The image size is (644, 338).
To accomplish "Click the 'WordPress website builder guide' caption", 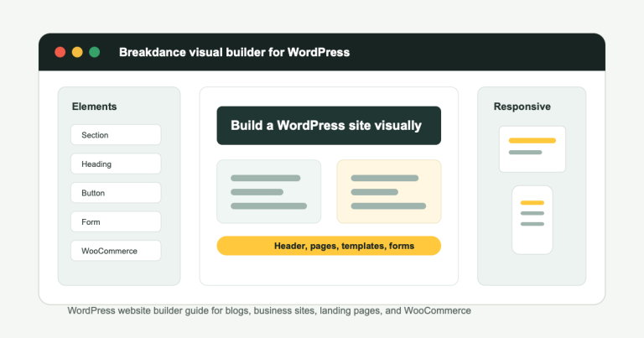I will pyautogui.click(x=269, y=310).
